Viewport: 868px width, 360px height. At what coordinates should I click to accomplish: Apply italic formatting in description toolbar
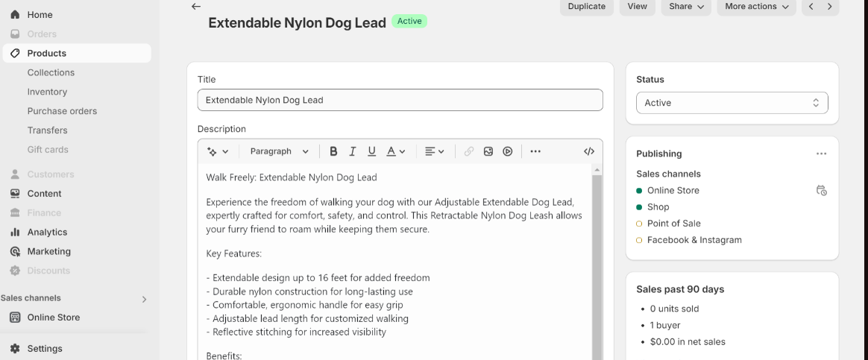[353, 151]
